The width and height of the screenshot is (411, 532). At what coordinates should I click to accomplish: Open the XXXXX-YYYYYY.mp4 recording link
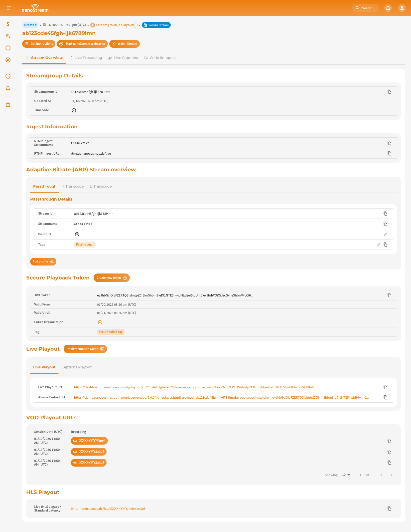pos(89,441)
